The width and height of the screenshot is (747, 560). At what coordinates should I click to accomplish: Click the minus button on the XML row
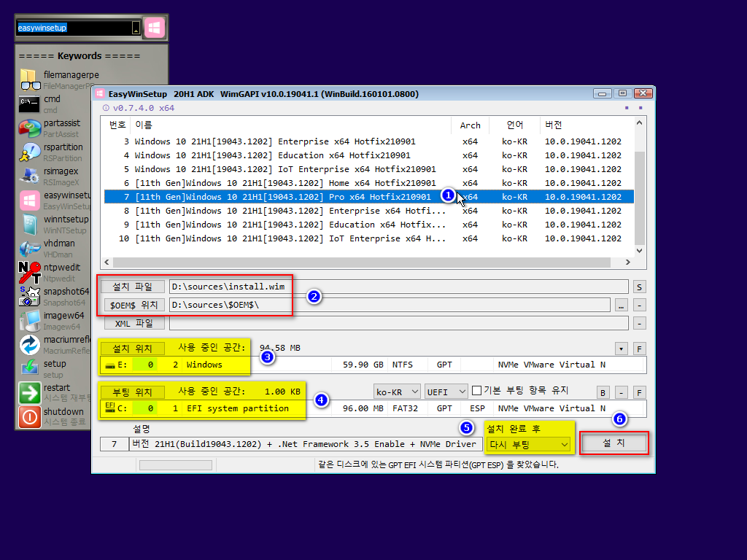click(639, 324)
